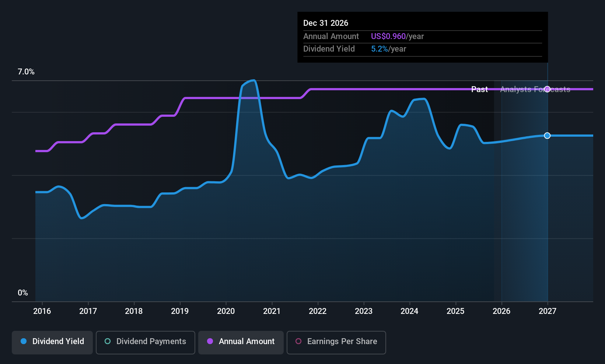This screenshot has height=364, width=605.
Task: Select the Analysts Forecasts label
Action: (535, 89)
